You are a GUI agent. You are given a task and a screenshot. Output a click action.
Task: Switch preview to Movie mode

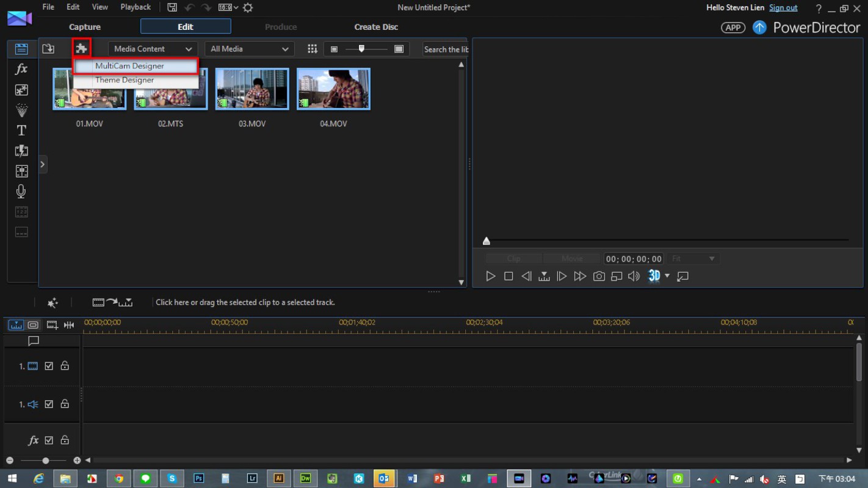coord(572,259)
